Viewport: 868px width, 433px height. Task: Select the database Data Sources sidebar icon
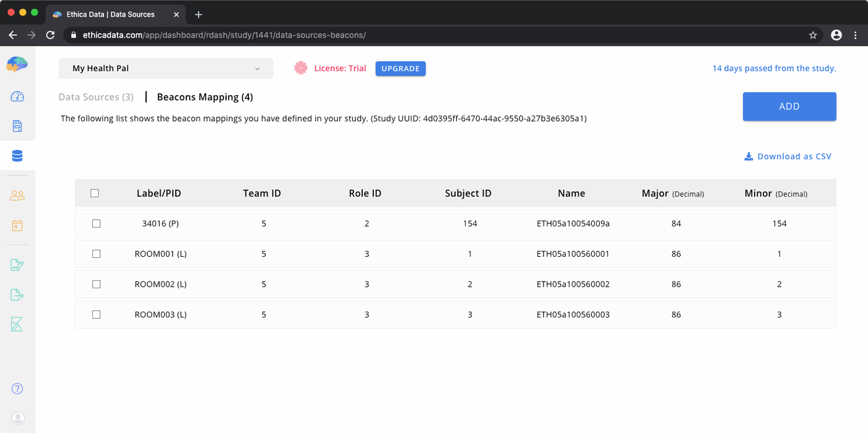[17, 156]
